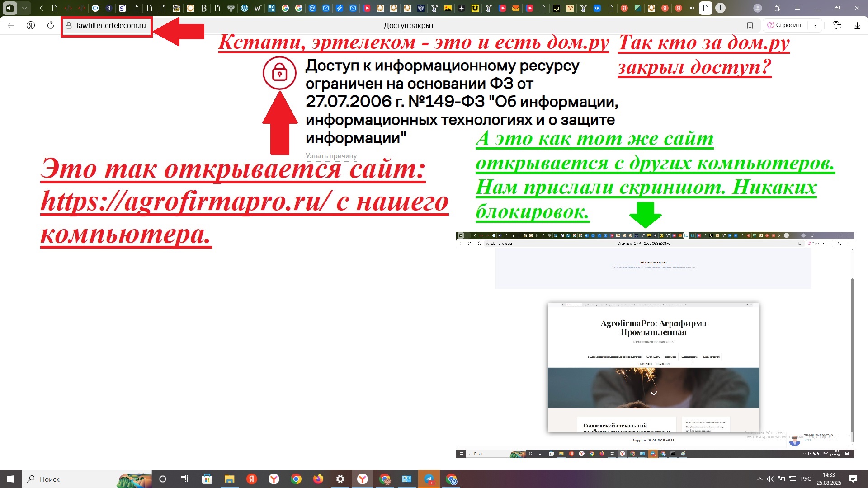Click the Доступ закрыт page title
The height and width of the screenshot is (488, 868).
pyautogui.click(x=409, y=25)
